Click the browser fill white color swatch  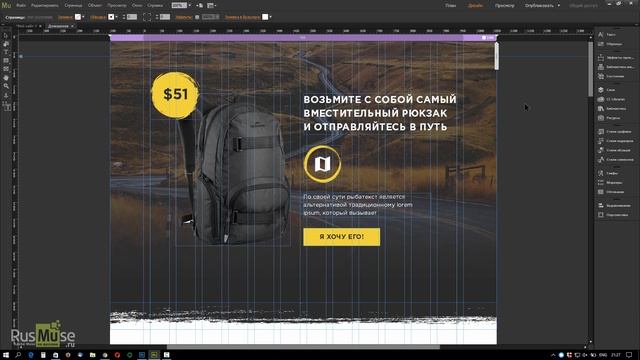[x=265, y=17]
